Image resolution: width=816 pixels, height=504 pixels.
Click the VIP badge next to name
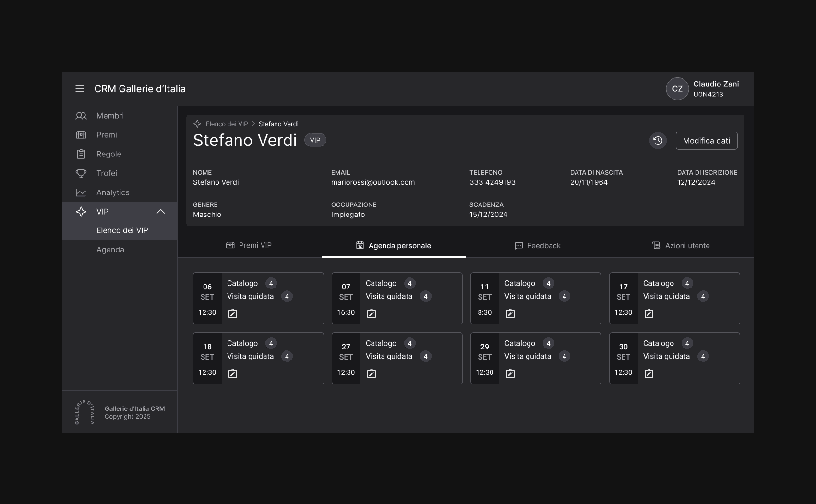(315, 140)
